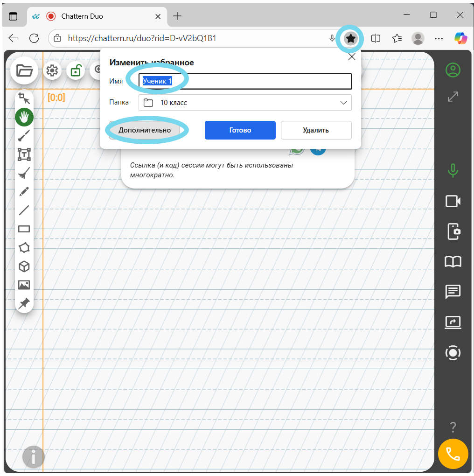The image size is (474, 476).
Task: Pick the rectangle shape tool
Action: tap(24, 229)
